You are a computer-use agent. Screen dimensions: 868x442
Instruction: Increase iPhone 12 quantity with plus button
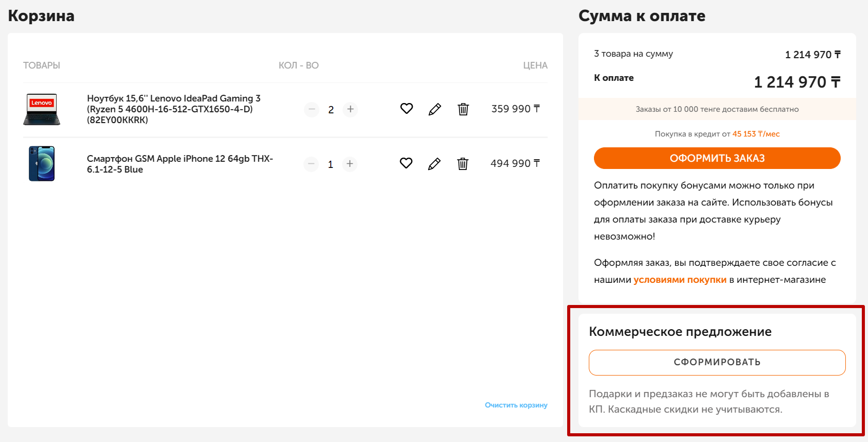[x=350, y=164]
